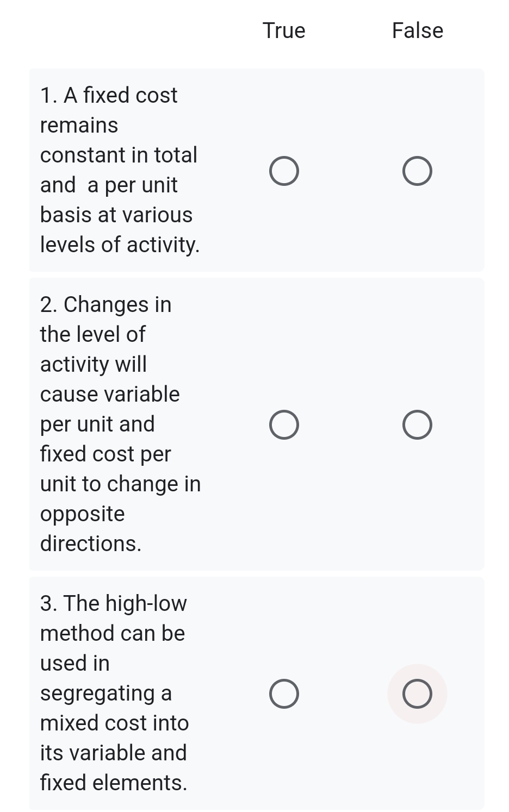Choose False for the high-low method statement
The image size is (509, 812).
point(418,694)
